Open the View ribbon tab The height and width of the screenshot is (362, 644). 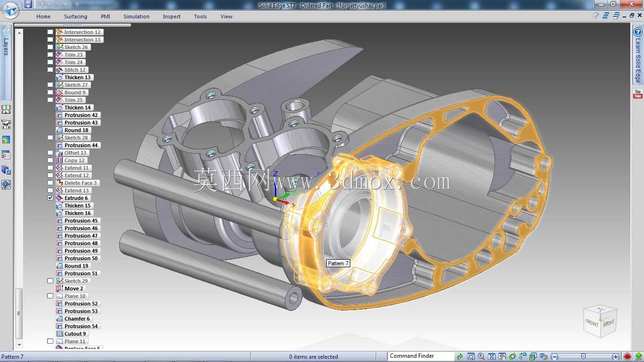point(226,16)
